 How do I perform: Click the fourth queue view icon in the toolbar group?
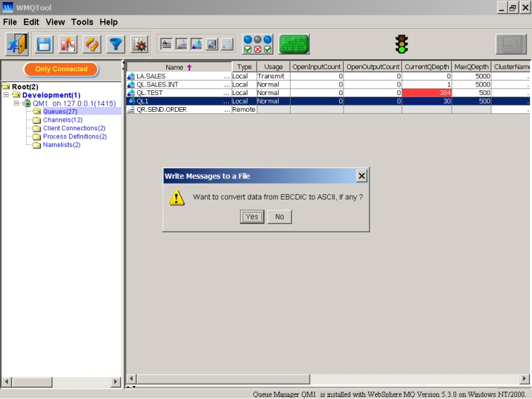[212, 44]
